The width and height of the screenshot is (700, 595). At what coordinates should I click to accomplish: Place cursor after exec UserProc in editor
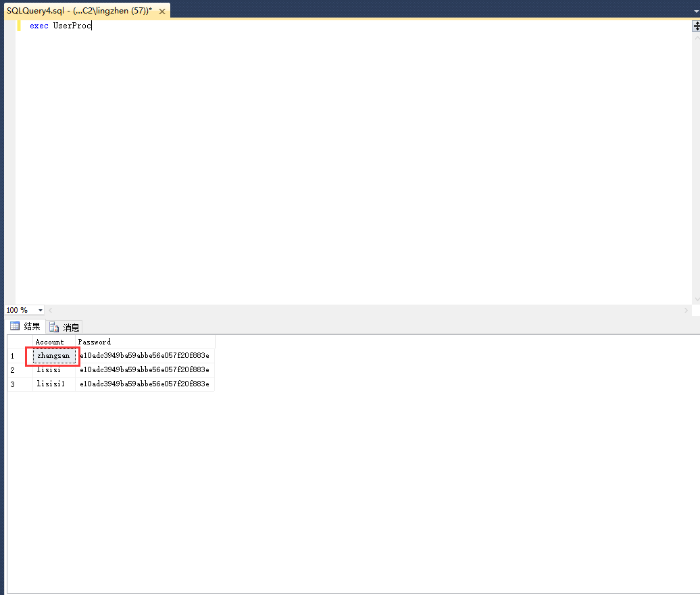92,25
